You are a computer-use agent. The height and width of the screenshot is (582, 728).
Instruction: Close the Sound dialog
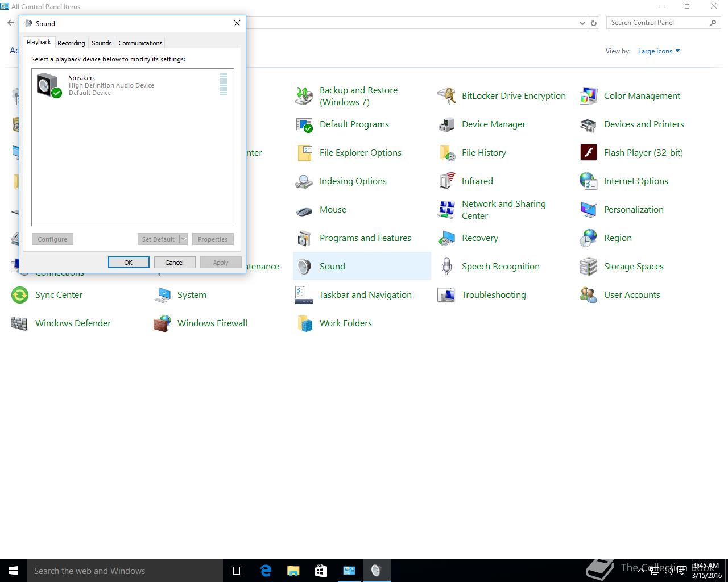237,23
